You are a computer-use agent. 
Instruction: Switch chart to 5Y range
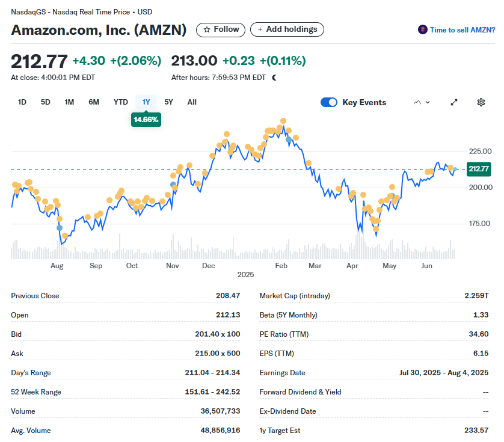(169, 102)
